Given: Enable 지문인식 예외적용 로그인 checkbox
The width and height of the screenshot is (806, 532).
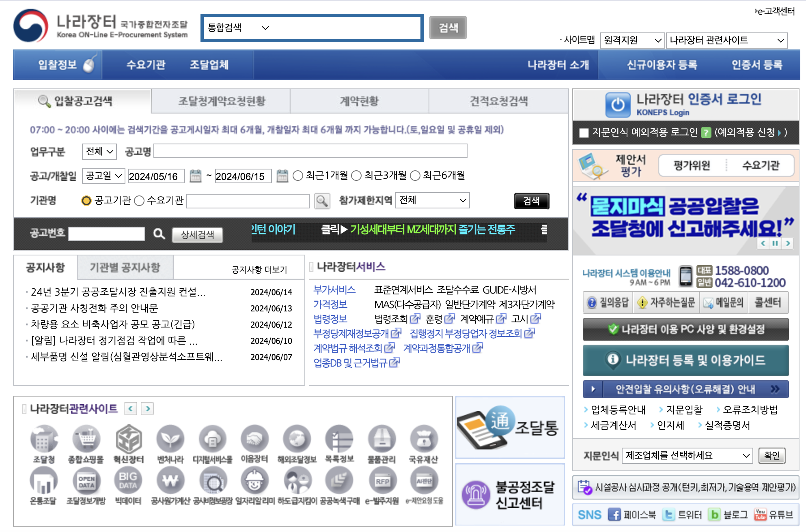Looking at the screenshot, I should click(583, 132).
